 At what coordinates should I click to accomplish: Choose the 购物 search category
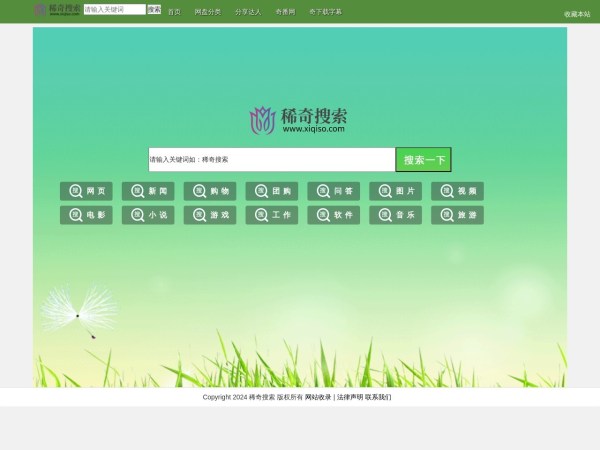coord(210,191)
